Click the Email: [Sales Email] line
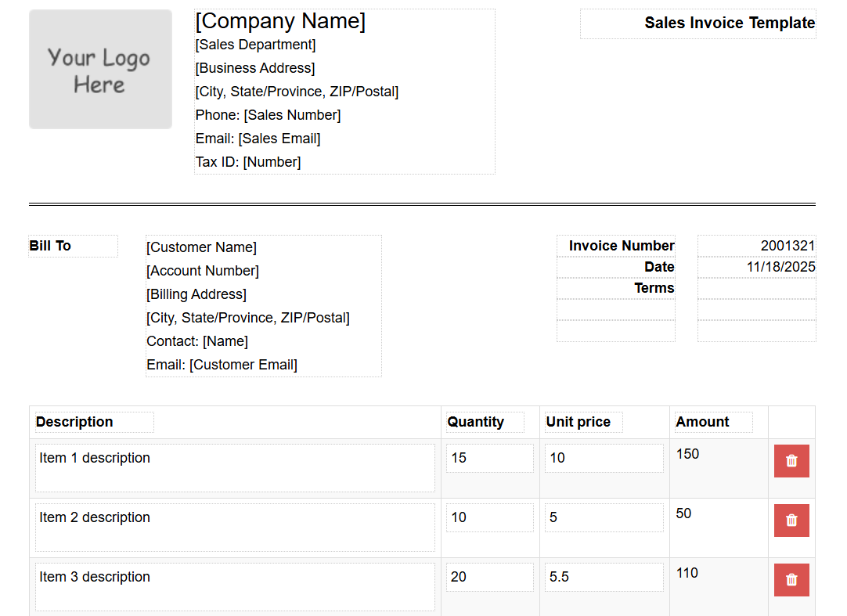This screenshot has width=847, height=616. coord(258,139)
